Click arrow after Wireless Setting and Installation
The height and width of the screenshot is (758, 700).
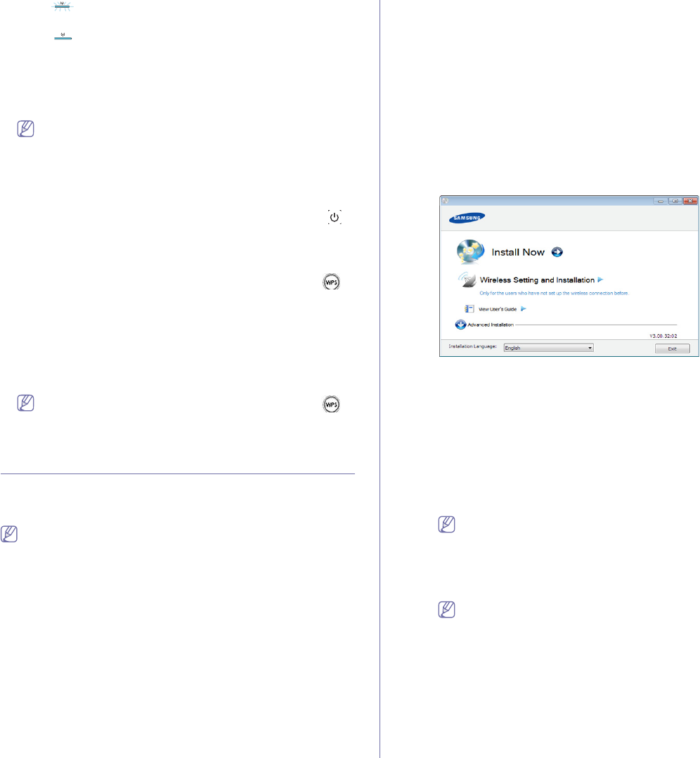[600, 280]
